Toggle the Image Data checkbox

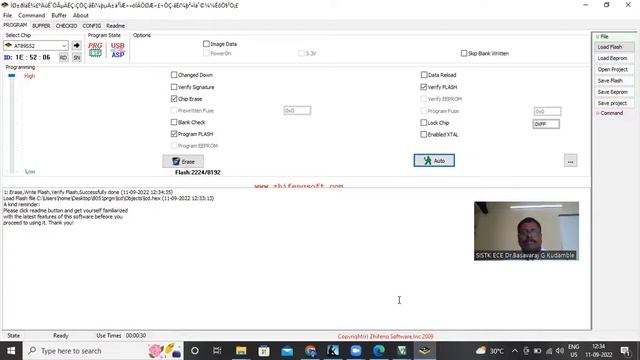[x=206, y=44]
